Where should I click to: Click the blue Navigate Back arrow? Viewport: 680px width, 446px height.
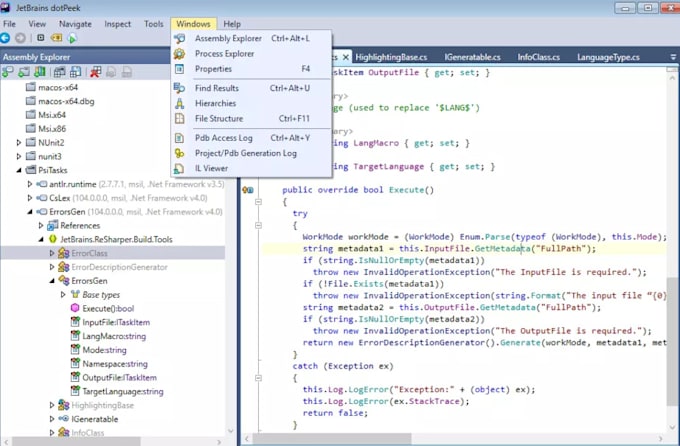6,39
